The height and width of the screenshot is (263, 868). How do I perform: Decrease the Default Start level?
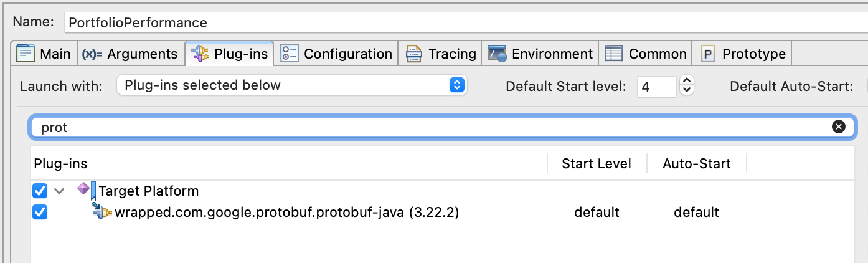coord(687,90)
